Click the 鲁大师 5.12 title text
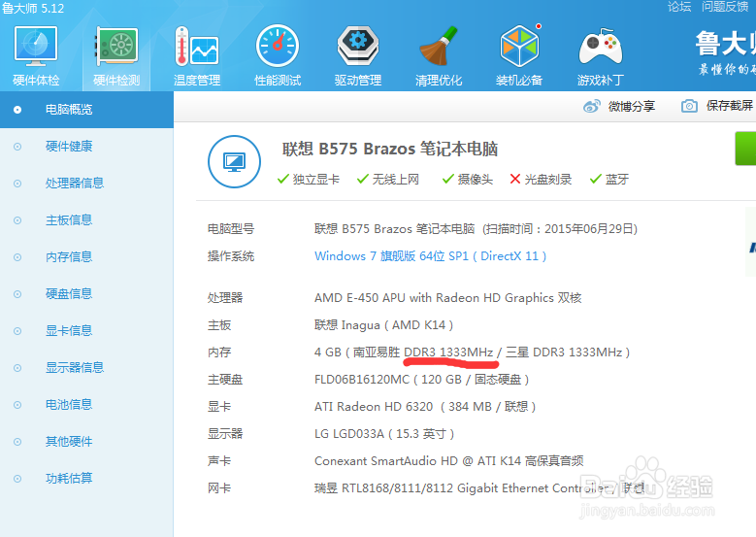Viewport: 756px width, 537px height. (33, 8)
